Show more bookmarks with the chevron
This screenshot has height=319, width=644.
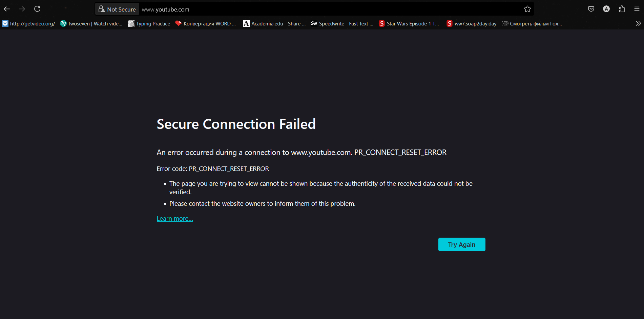click(638, 23)
